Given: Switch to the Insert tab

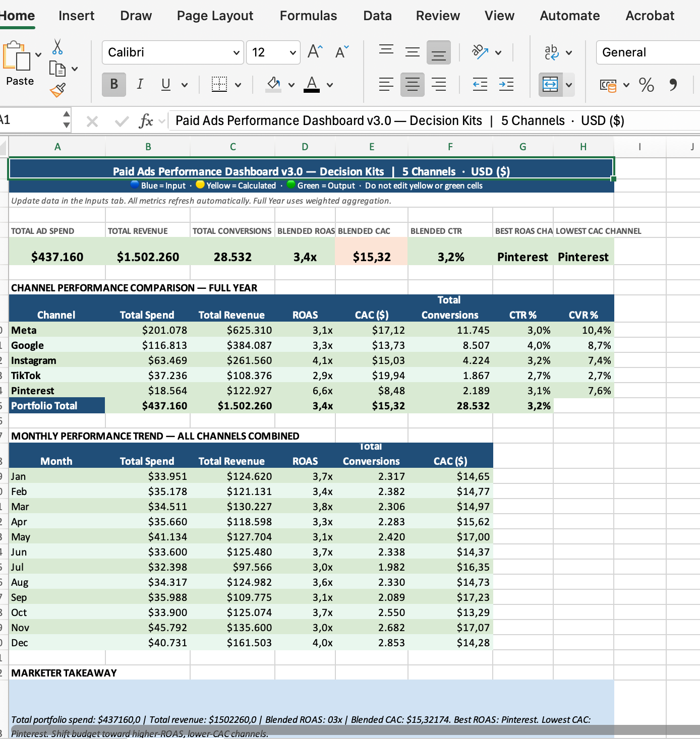Looking at the screenshot, I should pos(76,16).
